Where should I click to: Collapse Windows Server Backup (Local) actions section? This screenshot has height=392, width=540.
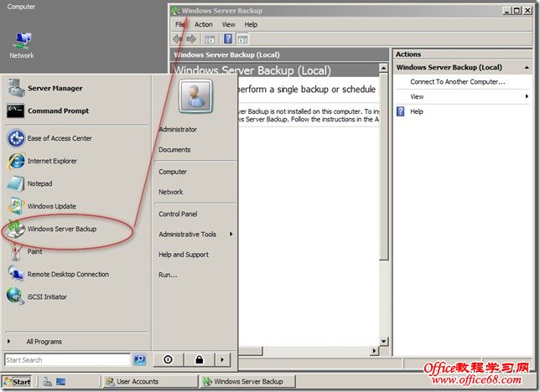(x=527, y=68)
